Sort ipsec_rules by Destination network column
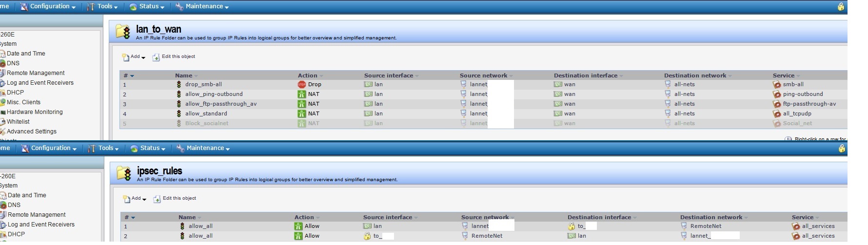The height and width of the screenshot is (245, 868). (714, 217)
